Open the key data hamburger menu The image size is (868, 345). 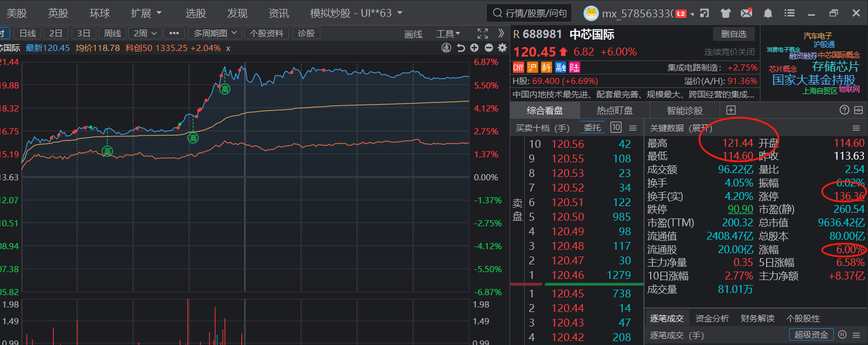tap(856, 128)
